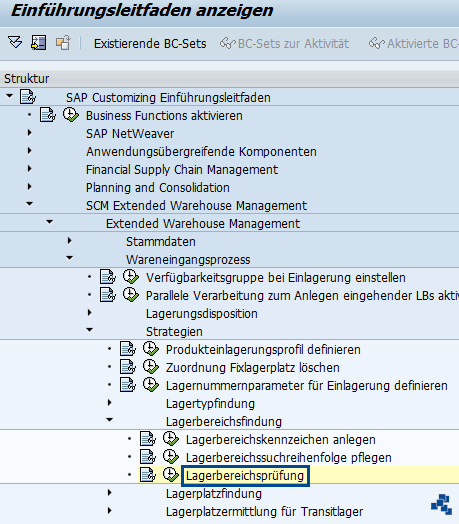Collapse the Strategien node
Image resolution: width=459 pixels, height=524 pixels.
tap(89, 330)
